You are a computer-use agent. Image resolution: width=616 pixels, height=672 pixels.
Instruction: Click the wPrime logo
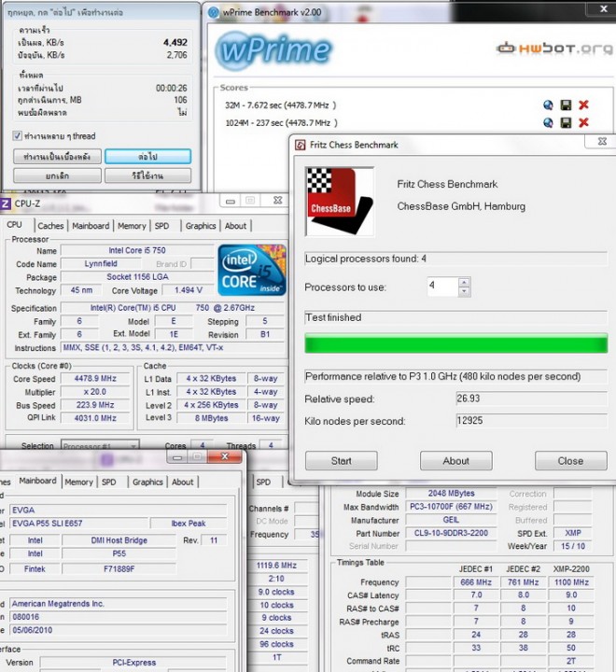point(273,50)
